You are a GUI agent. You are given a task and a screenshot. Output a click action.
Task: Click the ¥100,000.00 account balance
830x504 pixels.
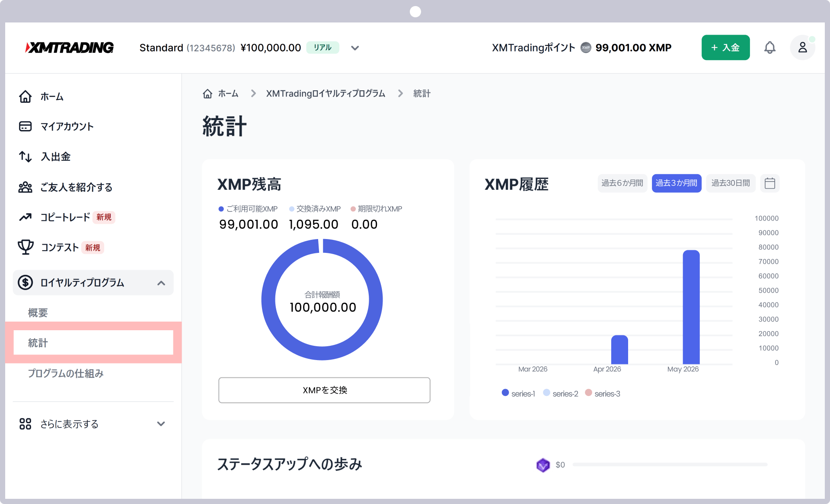click(x=271, y=48)
